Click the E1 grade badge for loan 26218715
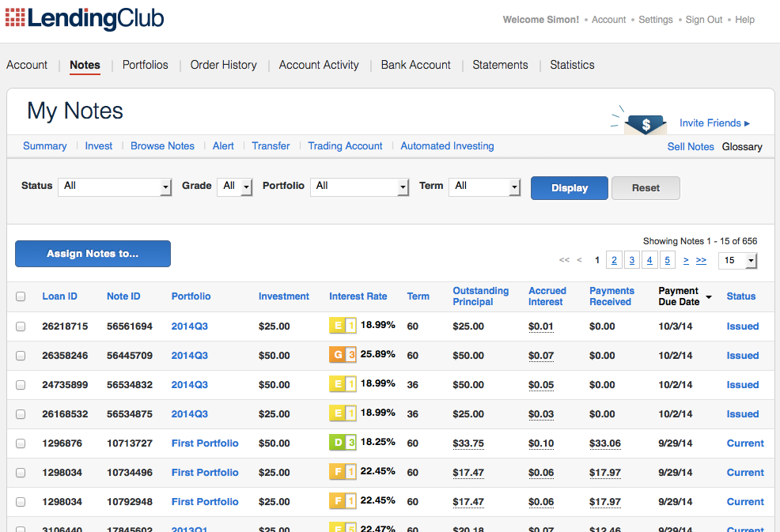 click(343, 326)
